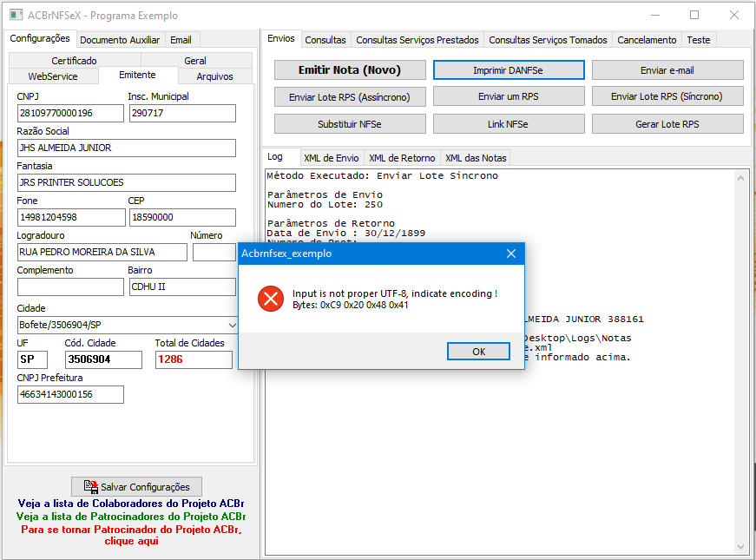Click the Enviar um RPS button

click(508, 96)
